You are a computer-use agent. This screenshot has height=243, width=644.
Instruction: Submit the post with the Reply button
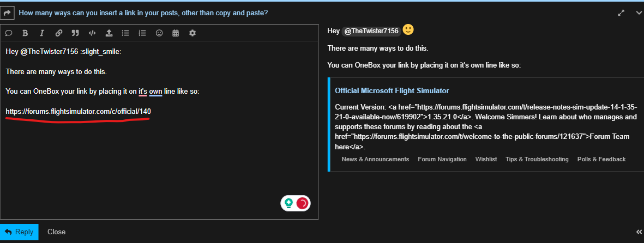tap(19, 232)
